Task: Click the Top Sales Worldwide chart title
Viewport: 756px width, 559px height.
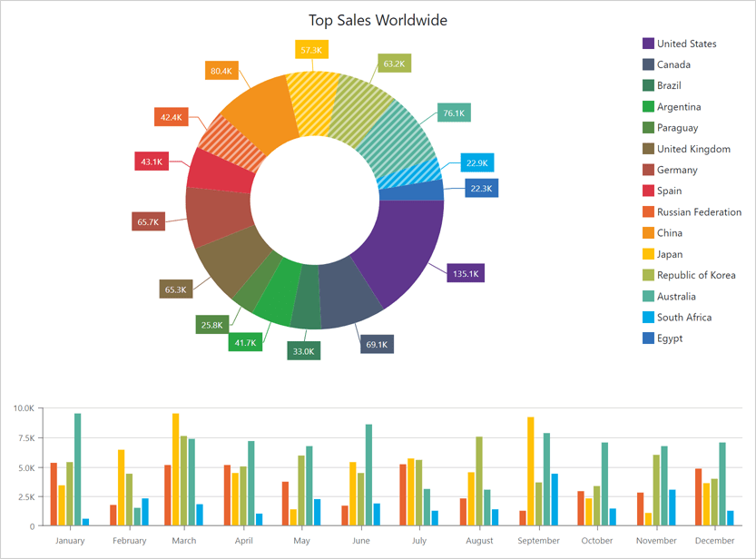Action: (x=378, y=20)
